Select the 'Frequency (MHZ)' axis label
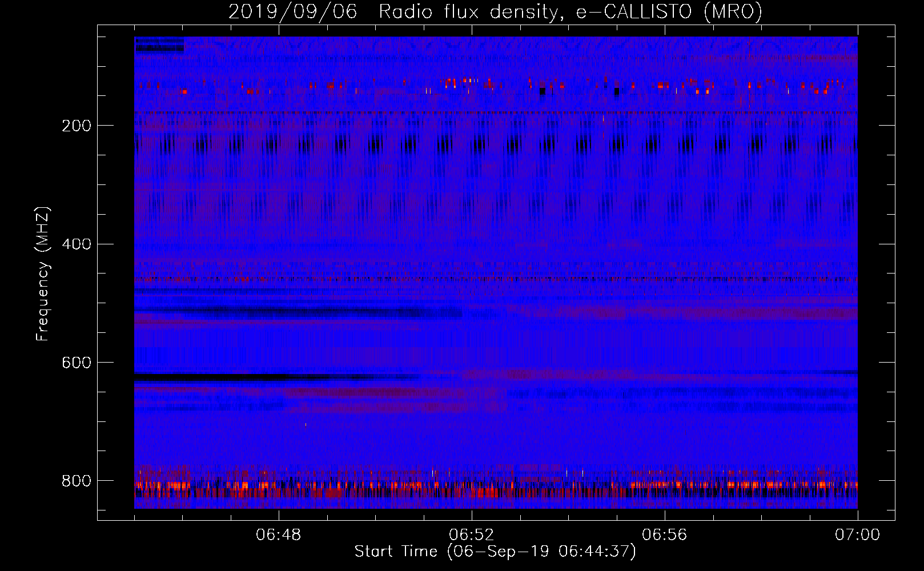The image size is (924, 571). [43, 274]
